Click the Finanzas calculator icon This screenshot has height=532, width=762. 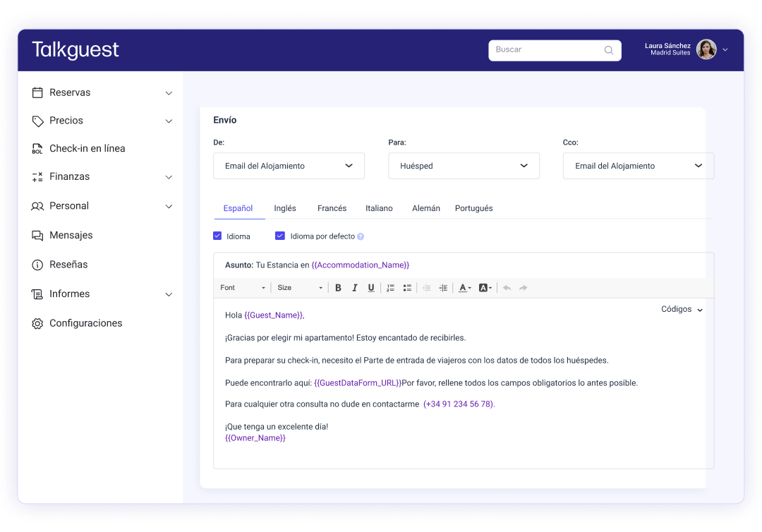point(37,177)
